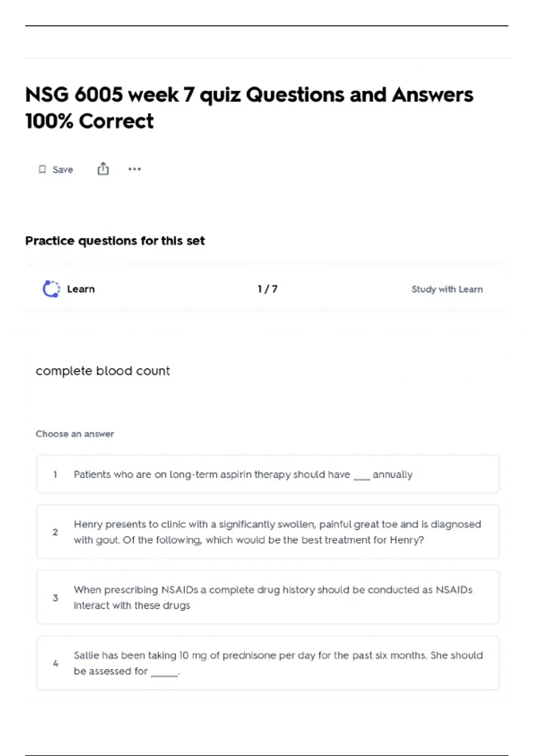Pick the NSAIDs drug history answer
Image resolution: width=534 pixels, height=756 pixels.
tap(272, 597)
